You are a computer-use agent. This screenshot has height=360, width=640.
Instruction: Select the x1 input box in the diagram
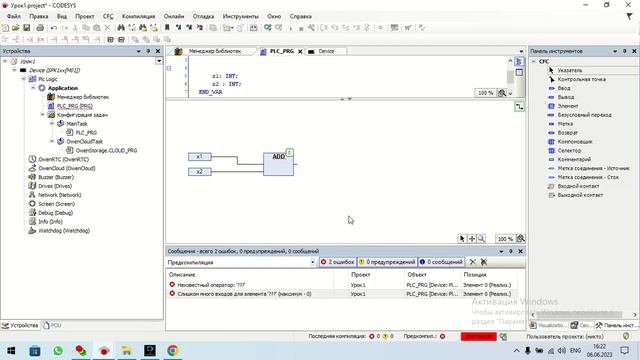200,157
